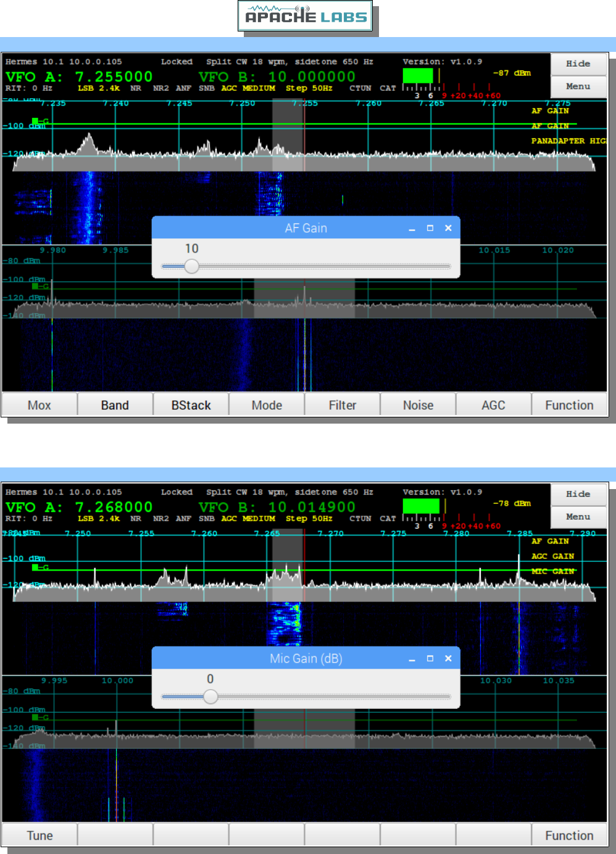
Task: Click the 9.985 frequency marker
Action: (x=116, y=250)
